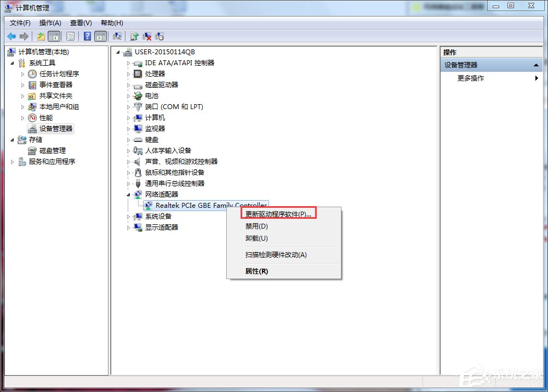Click the Show/hide action pane icon
The height and width of the screenshot is (392, 548).
102,36
